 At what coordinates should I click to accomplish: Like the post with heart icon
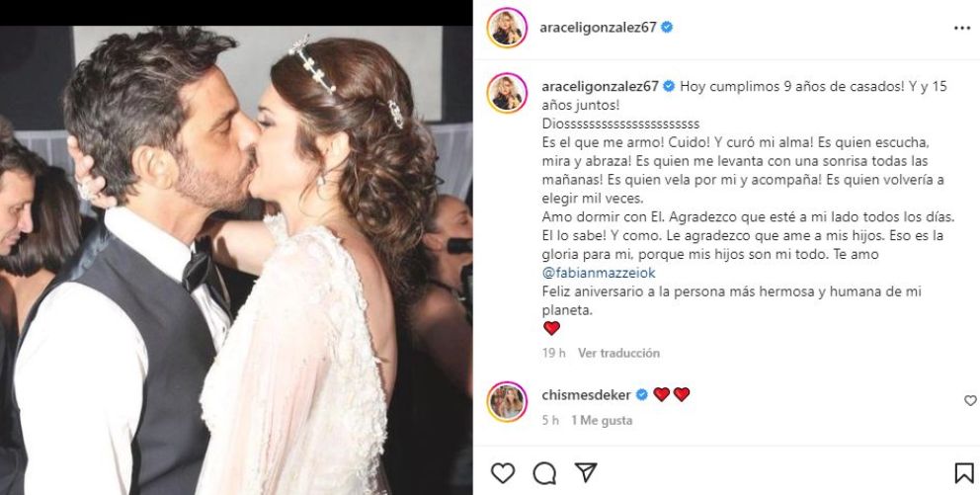pyautogui.click(x=503, y=473)
